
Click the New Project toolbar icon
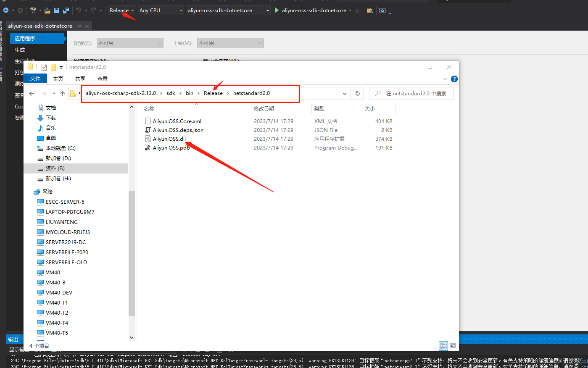pos(33,10)
